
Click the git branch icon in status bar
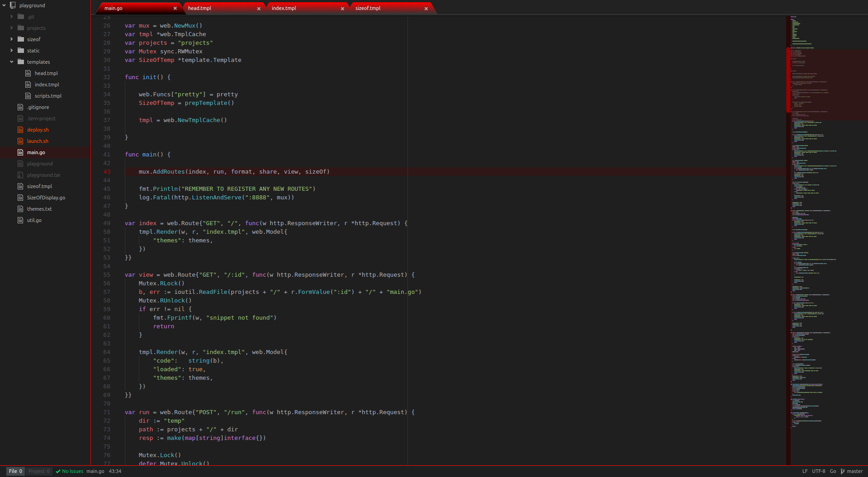[843, 471]
